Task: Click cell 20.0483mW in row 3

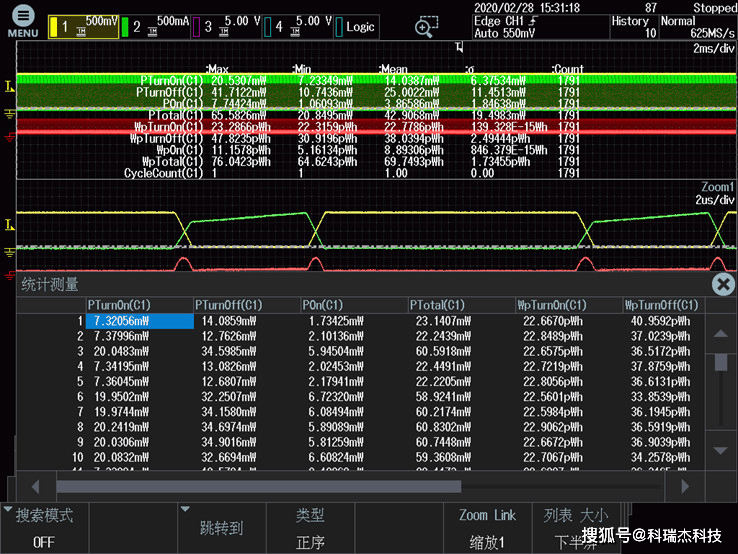Action: [121, 352]
